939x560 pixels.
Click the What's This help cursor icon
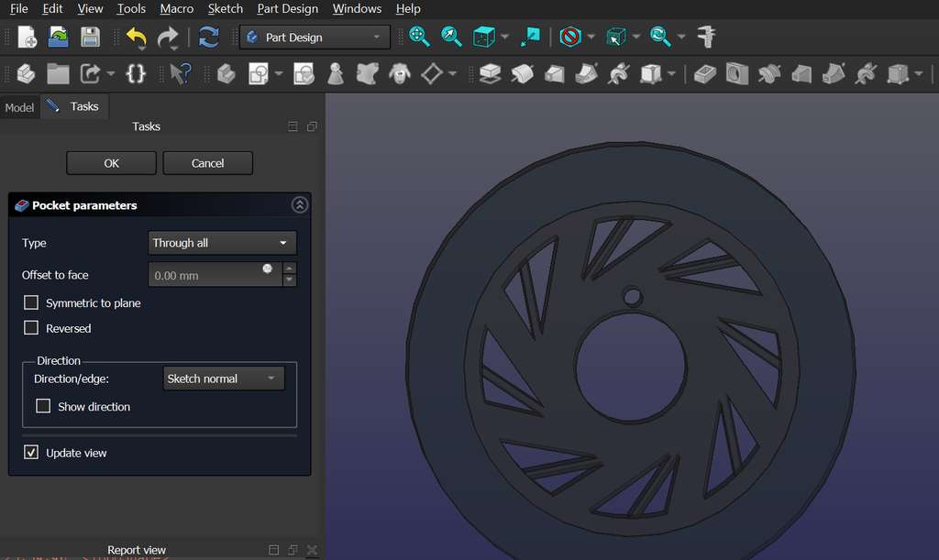pyautogui.click(x=181, y=73)
